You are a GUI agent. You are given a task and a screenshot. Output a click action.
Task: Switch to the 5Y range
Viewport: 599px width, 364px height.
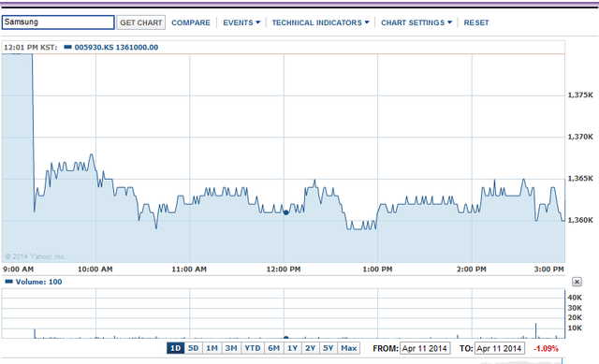329,348
